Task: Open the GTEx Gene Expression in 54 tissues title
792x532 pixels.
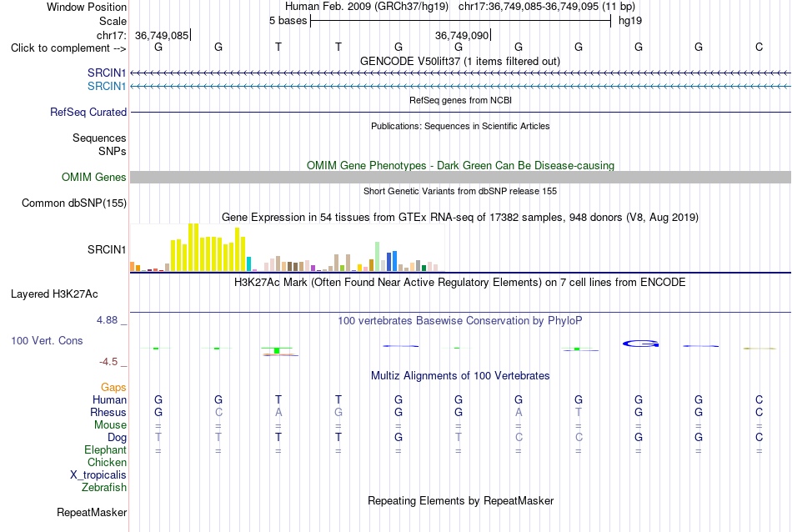Action: point(460,218)
